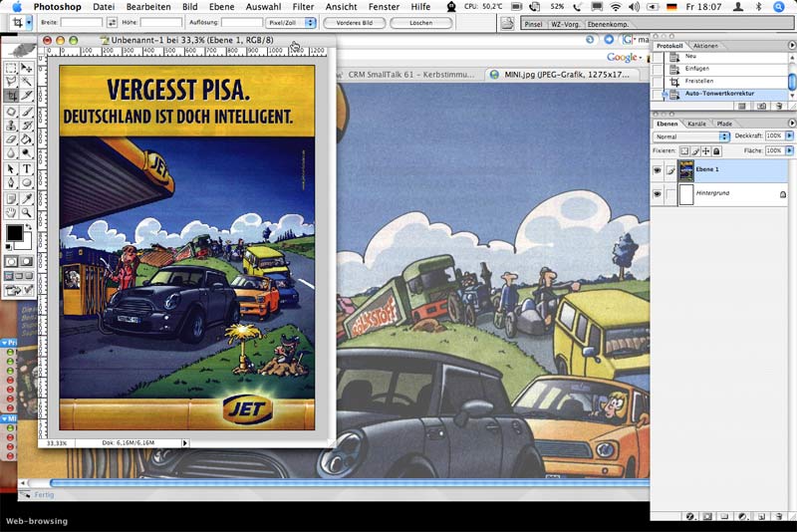The height and width of the screenshot is (532, 797).
Task: Expand the Deckkraft opacity slider arrow
Action: point(788,136)
